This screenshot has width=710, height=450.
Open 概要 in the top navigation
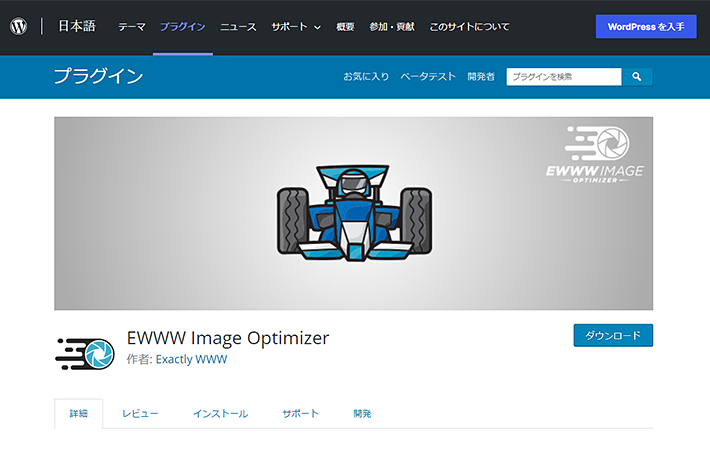(345, 27)
